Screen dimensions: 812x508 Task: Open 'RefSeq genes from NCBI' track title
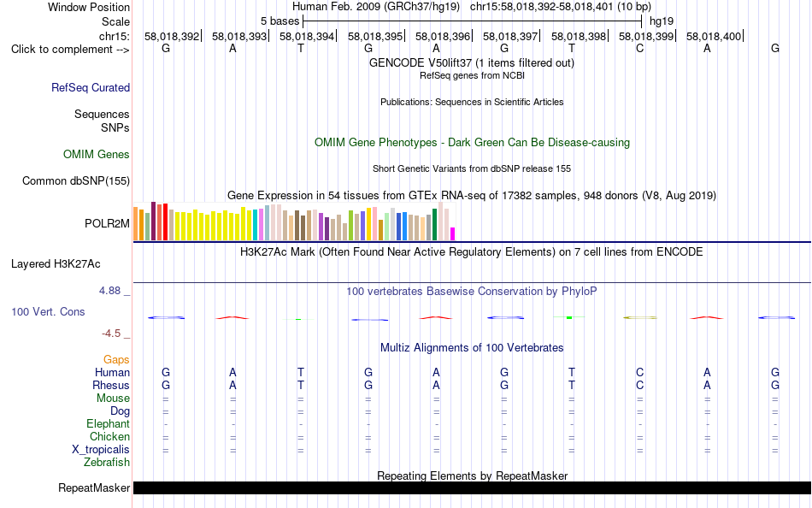pos(472,75)
